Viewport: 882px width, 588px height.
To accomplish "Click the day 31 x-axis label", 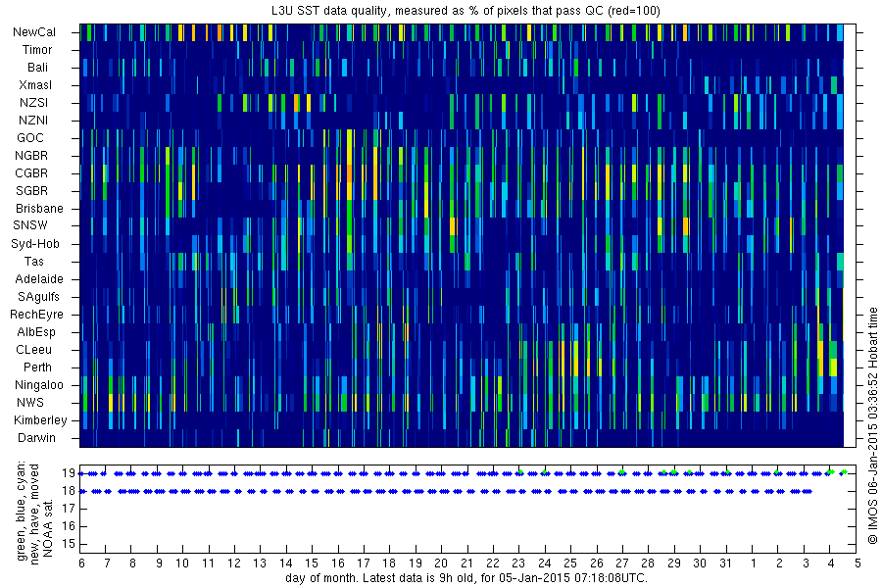I will 725,563.
